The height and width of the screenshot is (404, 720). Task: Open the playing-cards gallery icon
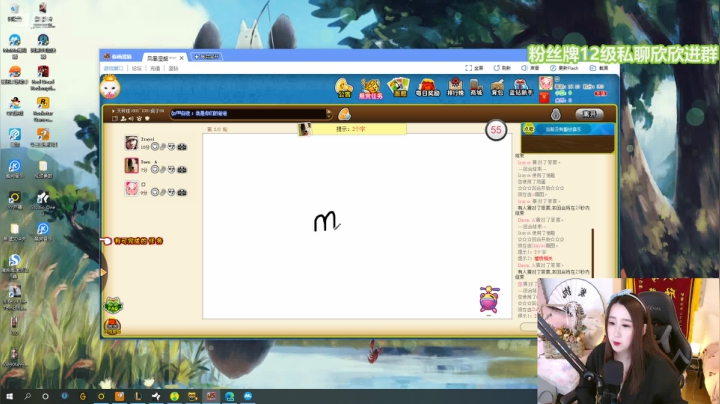coord(399,87)
